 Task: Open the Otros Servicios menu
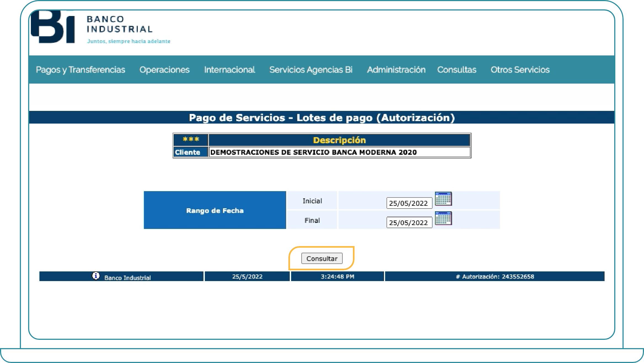click(520, 70)
